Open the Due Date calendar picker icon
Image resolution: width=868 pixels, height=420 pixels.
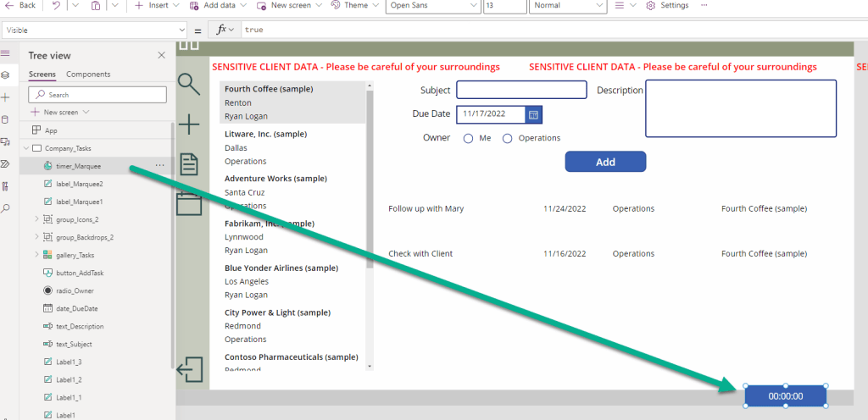[x=533, y=114]
